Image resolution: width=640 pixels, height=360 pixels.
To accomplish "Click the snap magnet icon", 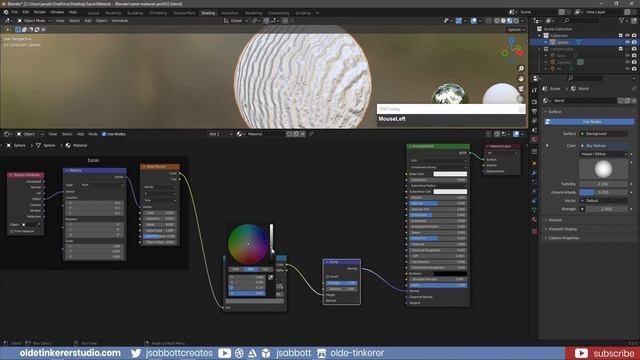I will 266,20.
